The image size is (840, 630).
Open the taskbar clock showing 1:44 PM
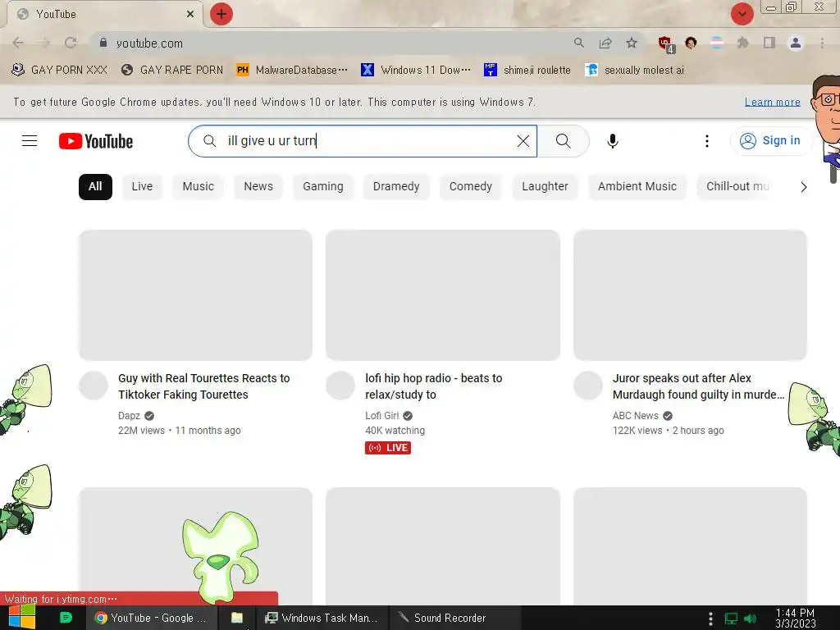(796, 618)
